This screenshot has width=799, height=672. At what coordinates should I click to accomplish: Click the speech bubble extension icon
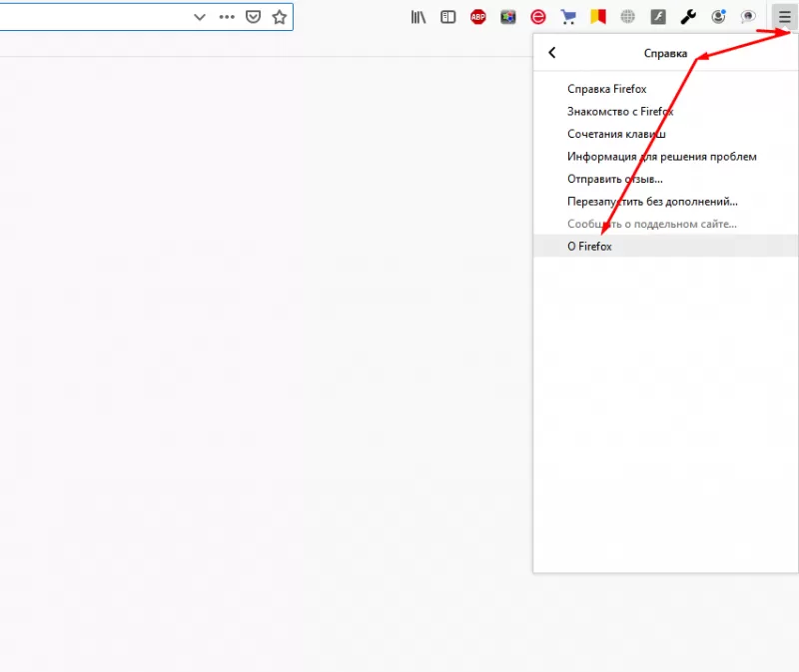pyautogui.click(x=747, y=17)
